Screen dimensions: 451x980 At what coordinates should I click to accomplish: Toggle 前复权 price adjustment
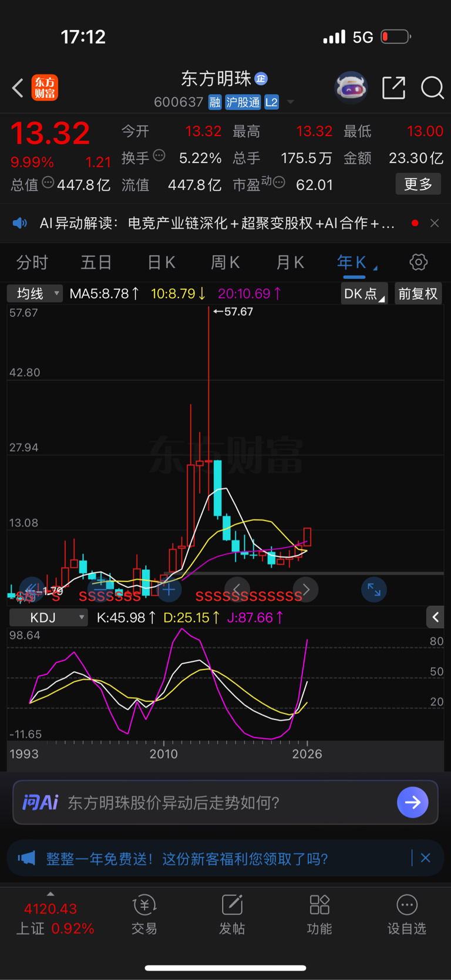pos(418,293)
